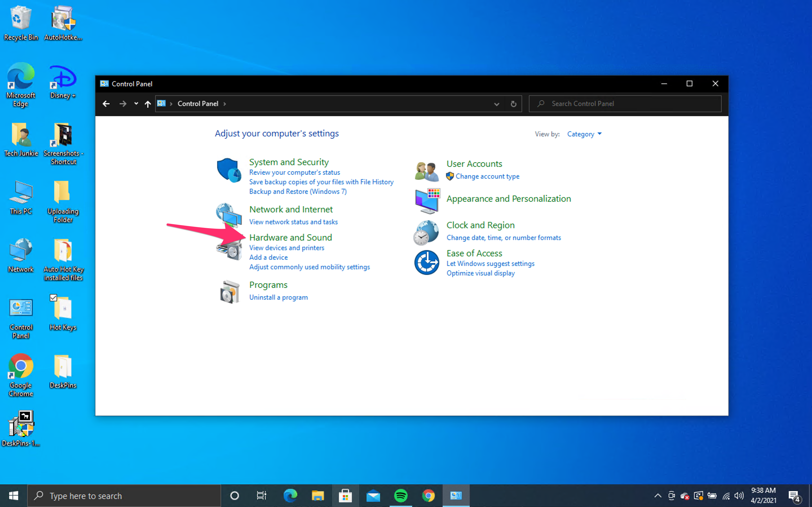812x507 pixels.
Task: Open Spotify from taskbar
Action: [401, 495]
